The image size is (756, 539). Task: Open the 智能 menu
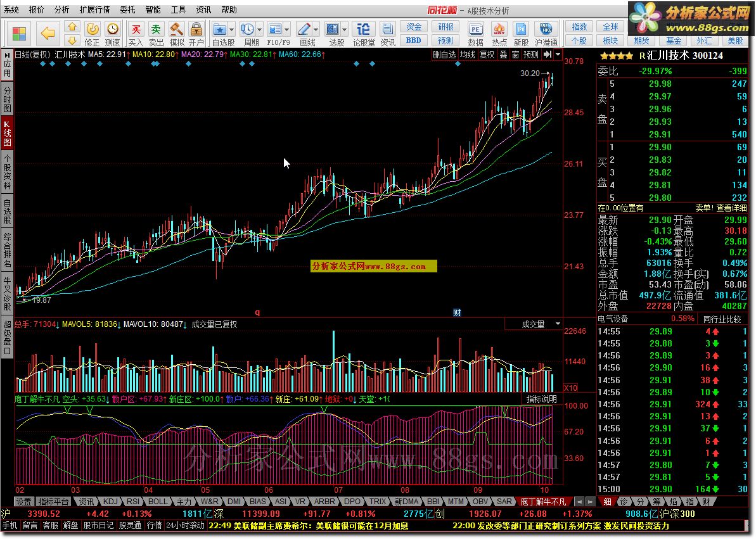coord(153,10)
